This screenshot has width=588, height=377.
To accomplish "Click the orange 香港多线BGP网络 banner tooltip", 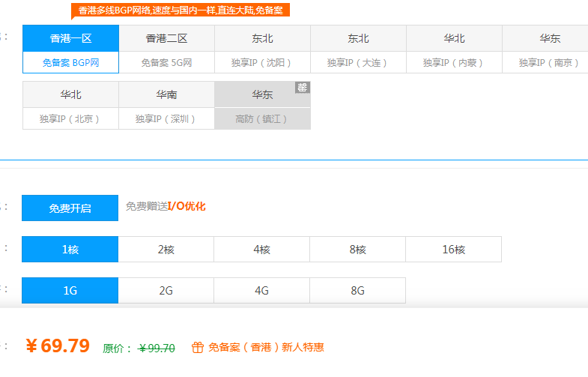I will coord(181,10).
